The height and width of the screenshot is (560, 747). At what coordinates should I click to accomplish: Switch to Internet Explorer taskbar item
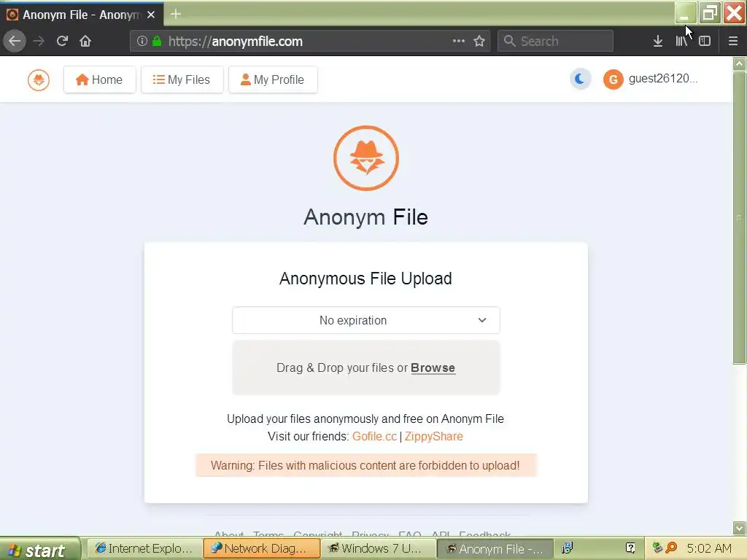(145, 548)
